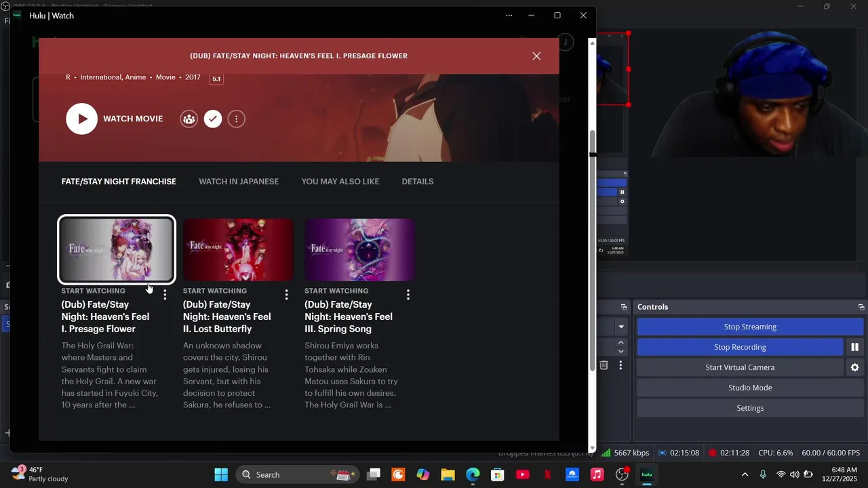Click the OBS down arrow beside Stop Recording
Screen dimensions: 868x488
620,352
